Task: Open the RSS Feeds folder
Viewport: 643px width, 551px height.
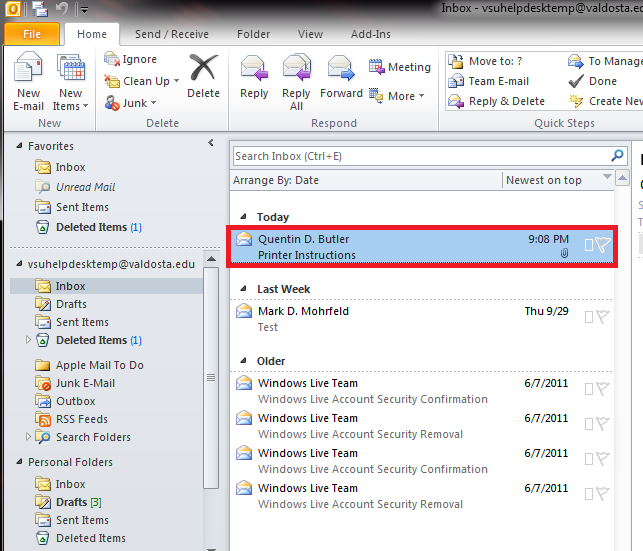Action: (x=71, y=419)
